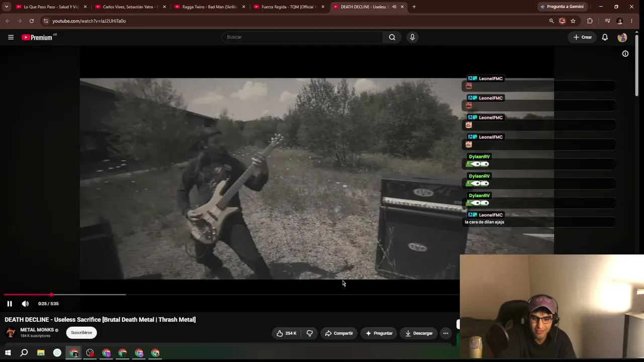Click the 184 K suscriptores text
This screenshot has height=362, width=644.
(x=35, y=336)
